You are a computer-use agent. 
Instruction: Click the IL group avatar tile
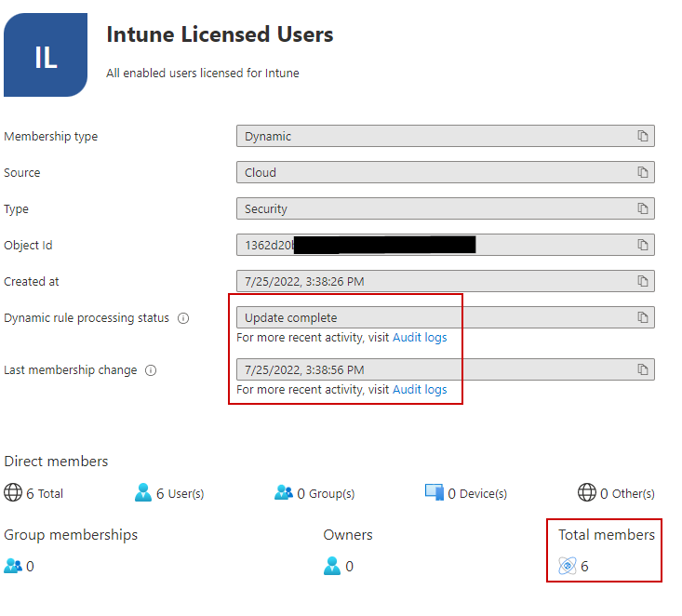[x=45, y=55]
